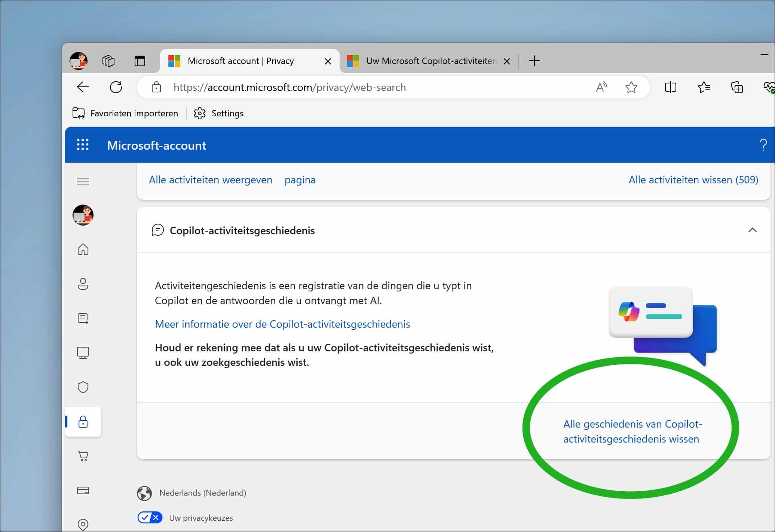The width and height of the screenshot is (775, 532).
Task: Open location pin icon in sidebar
Action: click(83, 525)
